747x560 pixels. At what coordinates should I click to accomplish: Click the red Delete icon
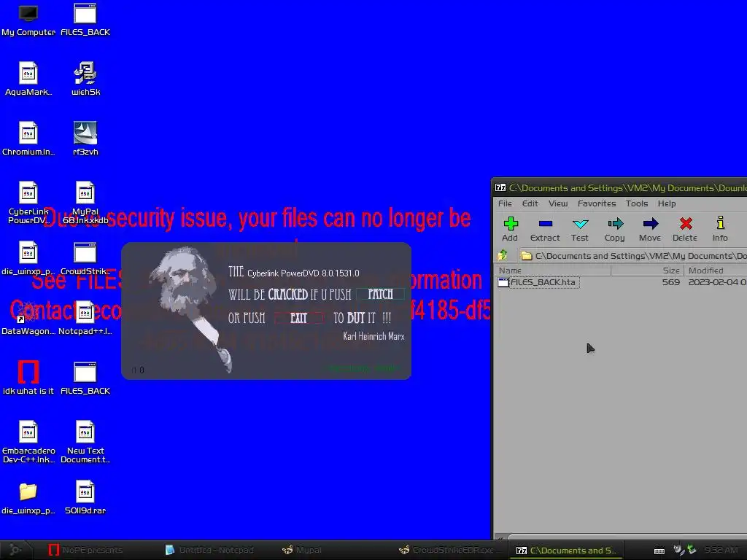click(x=685, y=229)
